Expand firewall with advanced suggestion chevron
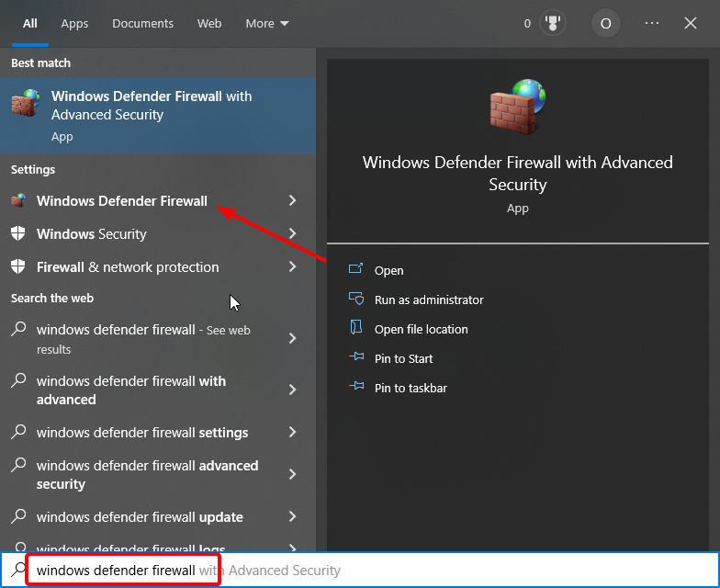 292,390
